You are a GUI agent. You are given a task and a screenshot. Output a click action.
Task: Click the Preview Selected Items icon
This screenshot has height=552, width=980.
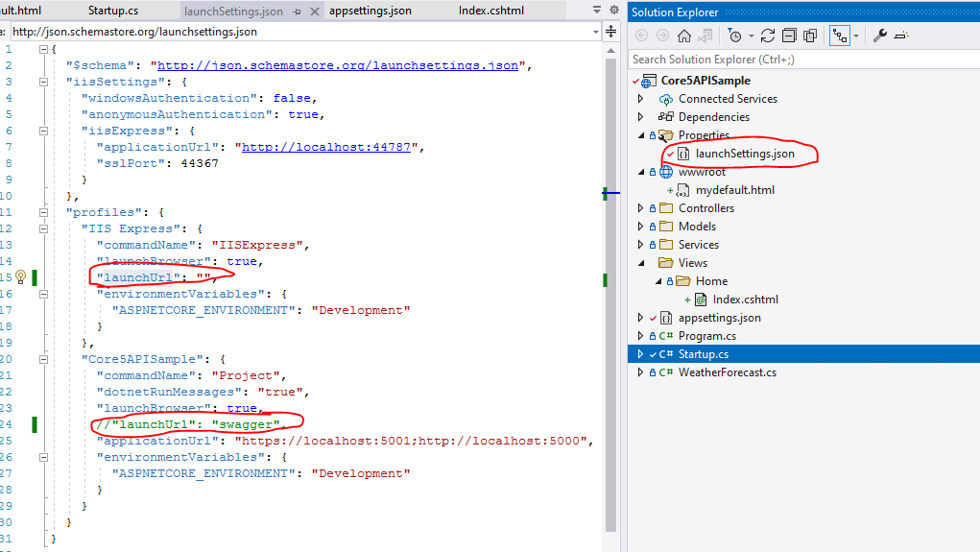coord(901,36)
